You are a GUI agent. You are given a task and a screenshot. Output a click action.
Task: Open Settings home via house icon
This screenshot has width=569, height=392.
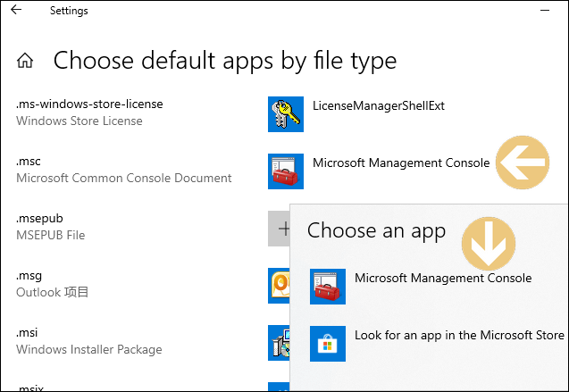[25, 61]
